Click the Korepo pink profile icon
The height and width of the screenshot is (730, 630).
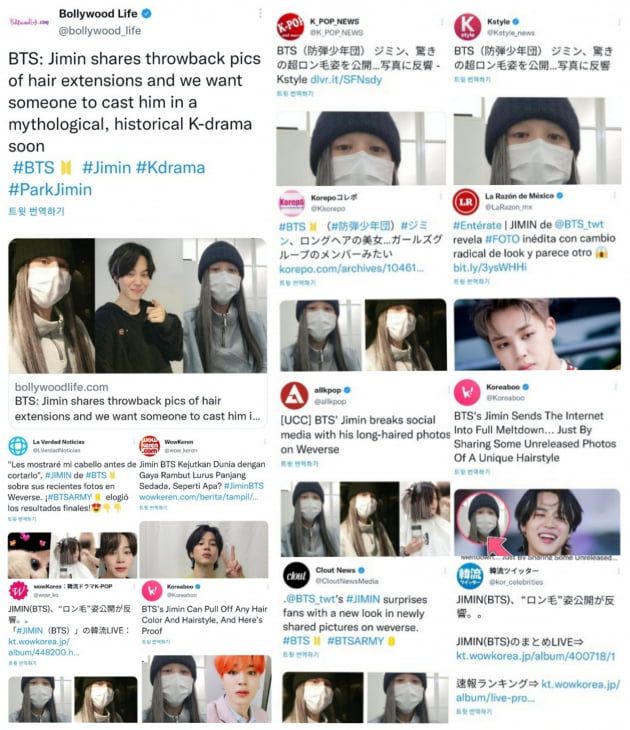point(291,203)
